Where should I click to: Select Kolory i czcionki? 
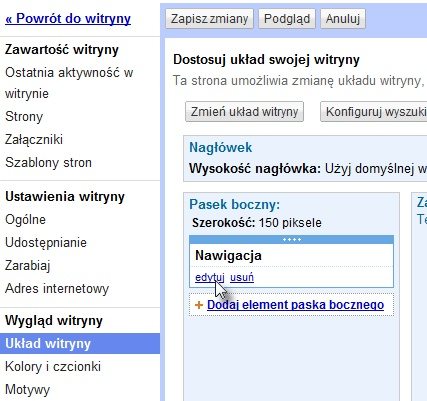click(53, 367)
